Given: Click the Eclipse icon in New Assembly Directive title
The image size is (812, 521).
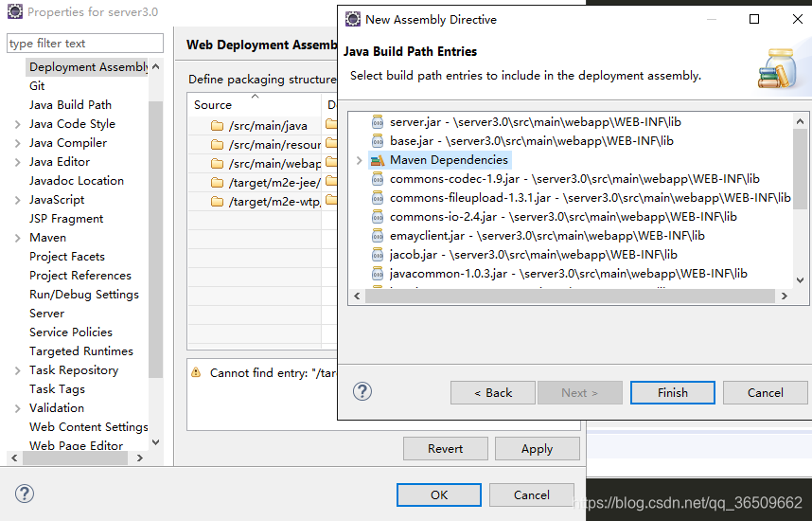Looking at the screenshot, I should (x=353, y=19).
